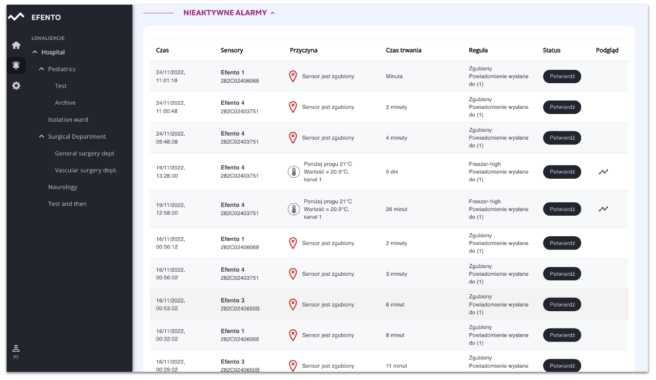Image resolution: width=656 pixels, height=380 pixels.
Task: Click the '8 minut' duration cell
Action: pyautogui.click(x=395, y=335)
